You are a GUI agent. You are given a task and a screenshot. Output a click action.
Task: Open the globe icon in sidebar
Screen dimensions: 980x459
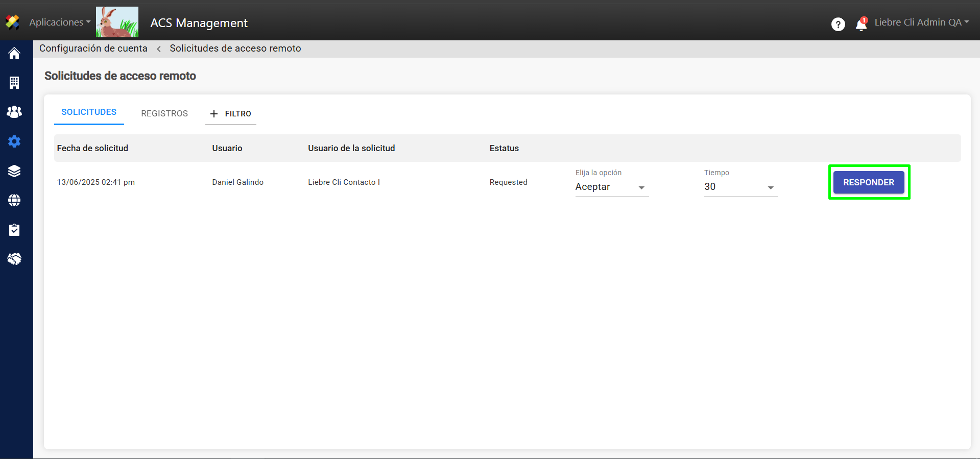point(14,200)
